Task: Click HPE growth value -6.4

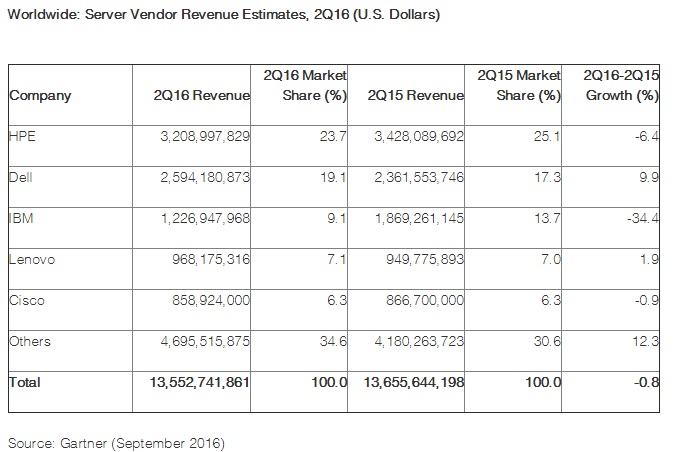Action: click(x=647, y=137)
